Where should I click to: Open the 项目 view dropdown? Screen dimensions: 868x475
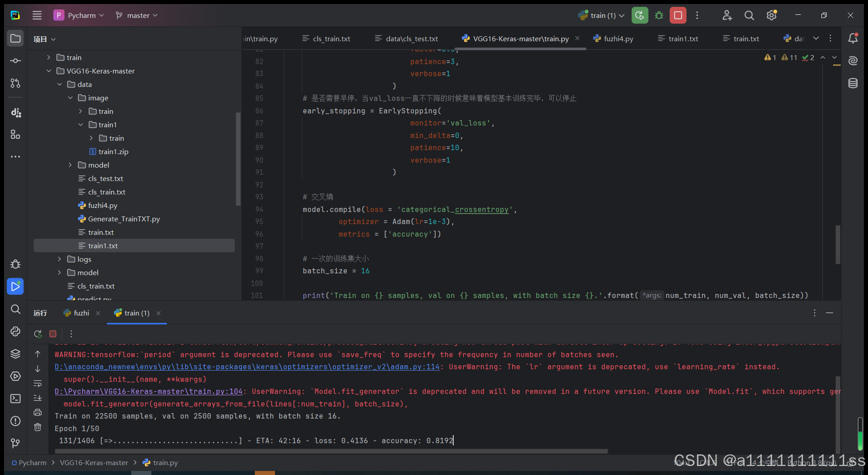[x=44, y=39]
